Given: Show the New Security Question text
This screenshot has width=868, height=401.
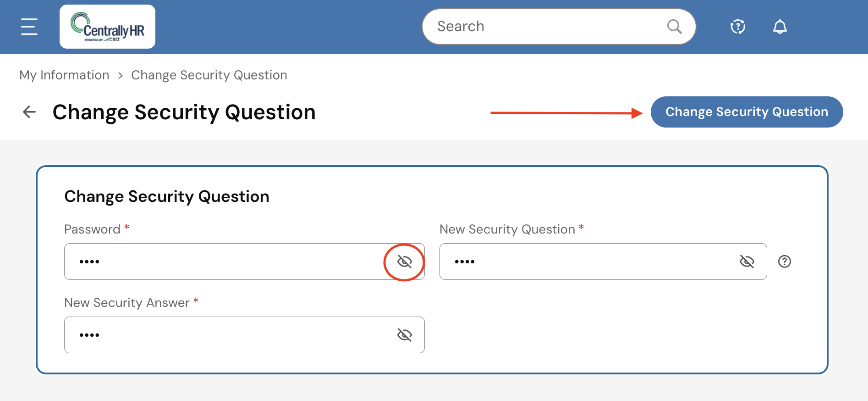Looking at the screenshot, I should point(747,262).
